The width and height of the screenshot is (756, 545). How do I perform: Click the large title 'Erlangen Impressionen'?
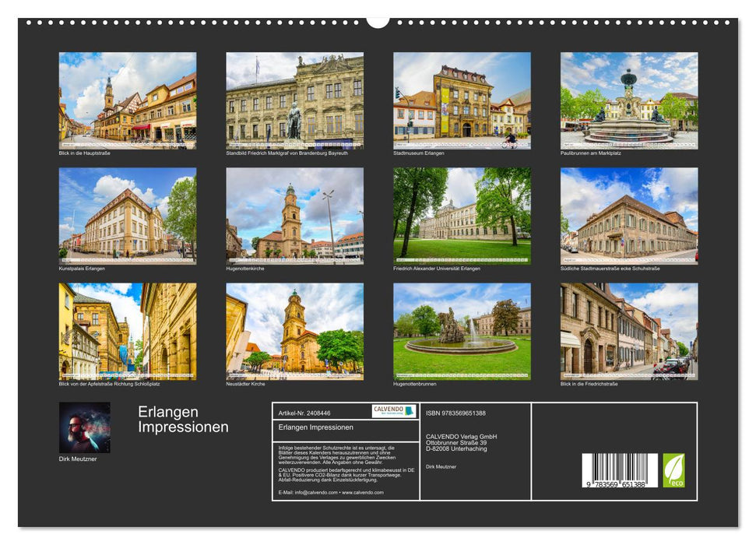[183, 419]
